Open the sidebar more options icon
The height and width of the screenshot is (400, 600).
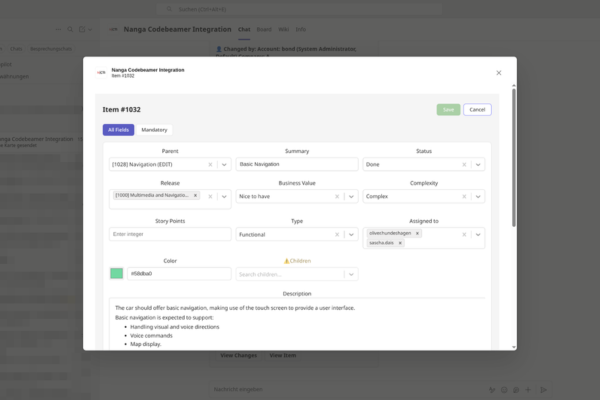point(58,29)
